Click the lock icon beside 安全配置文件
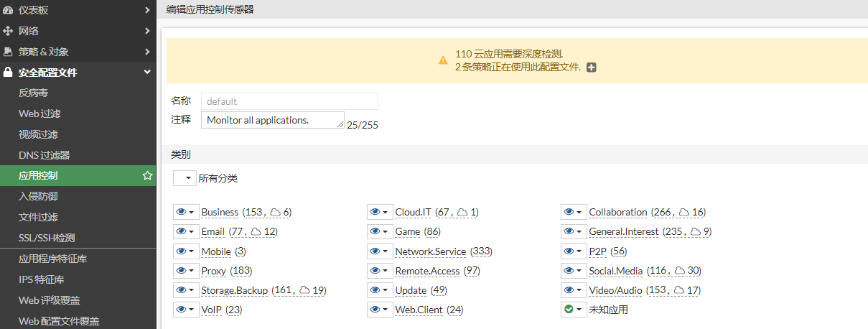Image resolution: width=868 pixels, height=329 pixels. [8, 73]
